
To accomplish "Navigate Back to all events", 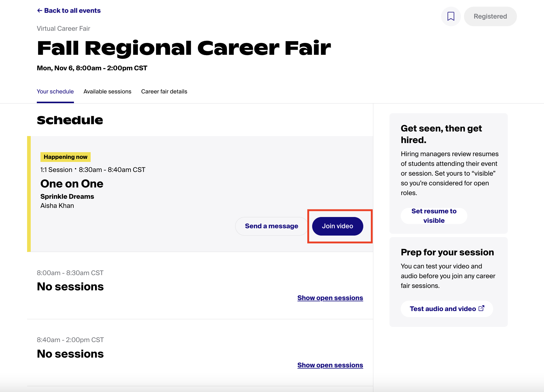I will (x=72, y=10).
